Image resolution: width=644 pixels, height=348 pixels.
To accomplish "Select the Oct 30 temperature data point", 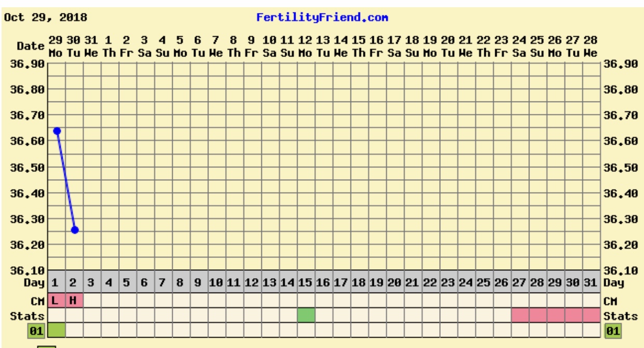I will [75, 230].
